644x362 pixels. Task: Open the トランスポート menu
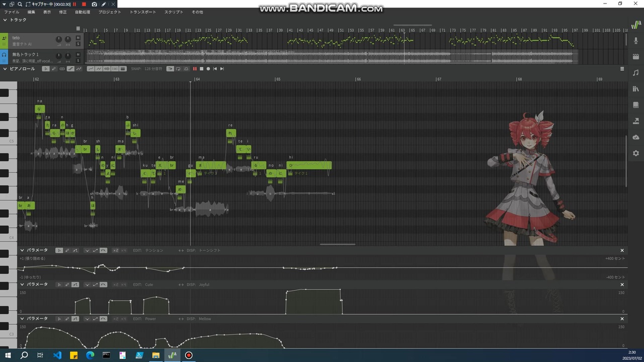(143, 12)
